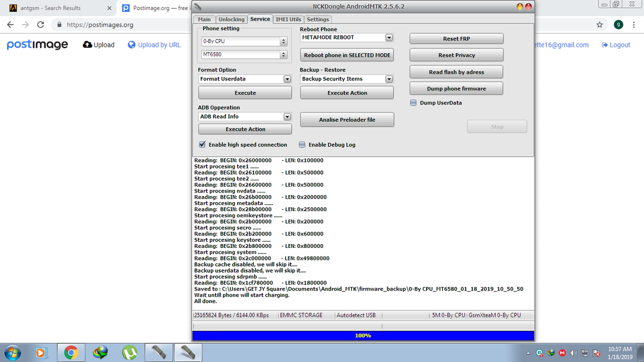The image size is (644, 362).
Task: Open the Unlocking tab
Action: (231, 19)
